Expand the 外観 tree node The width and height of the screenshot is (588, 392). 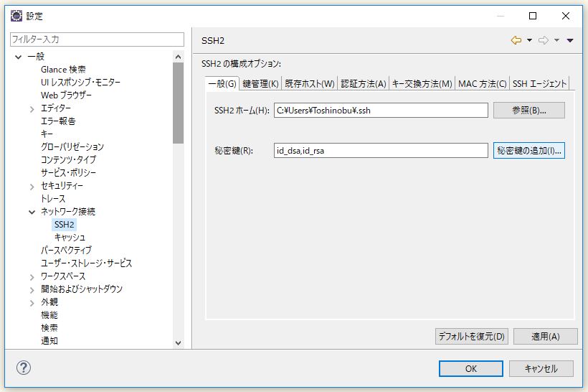click(32, 303)
